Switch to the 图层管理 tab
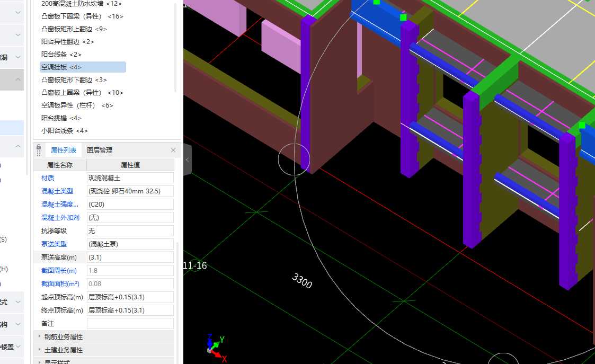The height and width of the screenshot is (364, 595). (100, 150)
